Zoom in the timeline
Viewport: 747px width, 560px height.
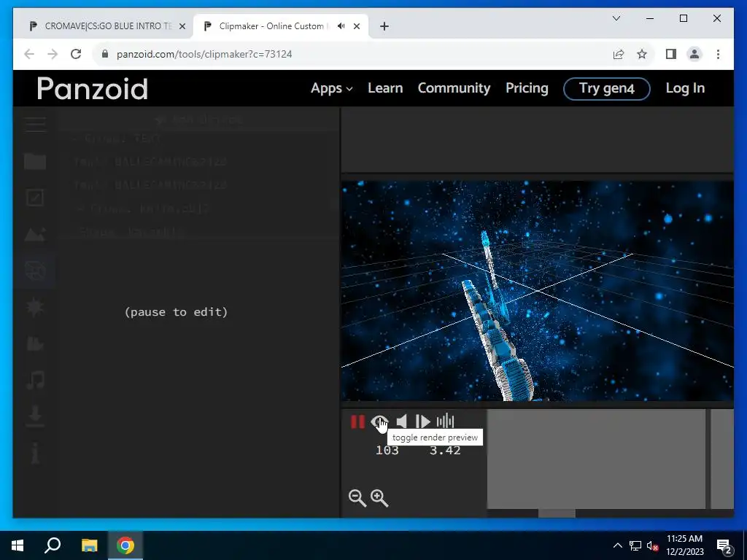tap(379, 498)
